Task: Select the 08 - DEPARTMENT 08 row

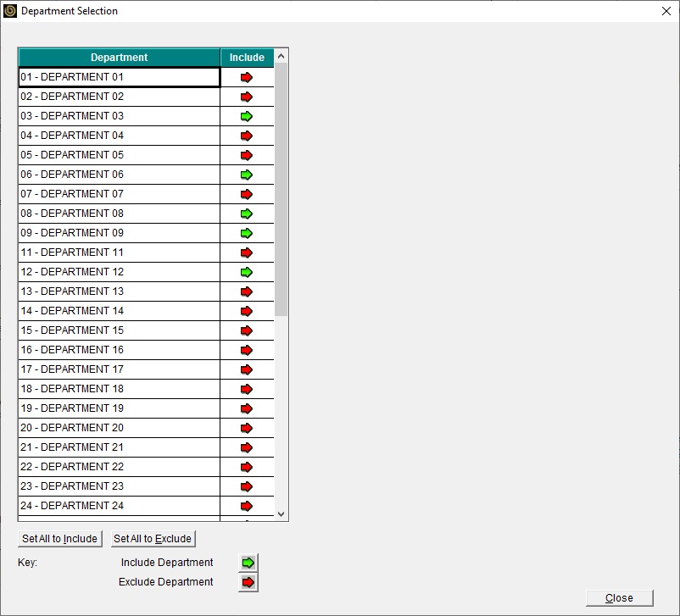Action: pos(120,214)
